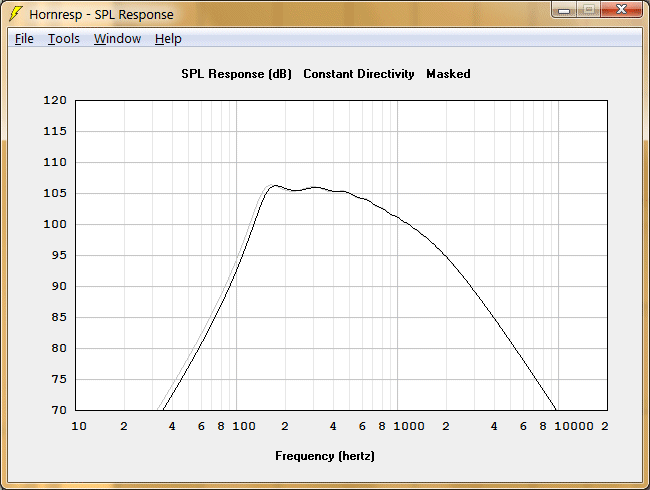Click the 'Frequency (hertz)' axis label
The image size is (650, 490).
click(325, 456)
